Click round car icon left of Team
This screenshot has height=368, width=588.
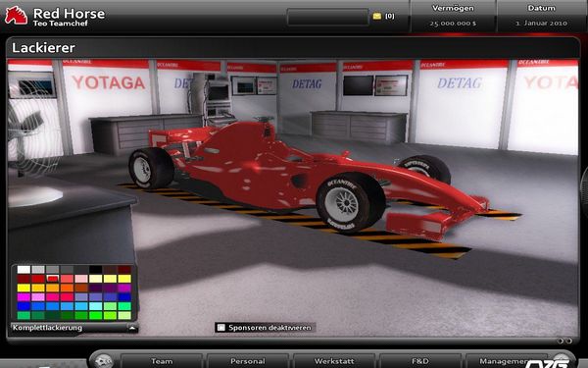point(104,361)
